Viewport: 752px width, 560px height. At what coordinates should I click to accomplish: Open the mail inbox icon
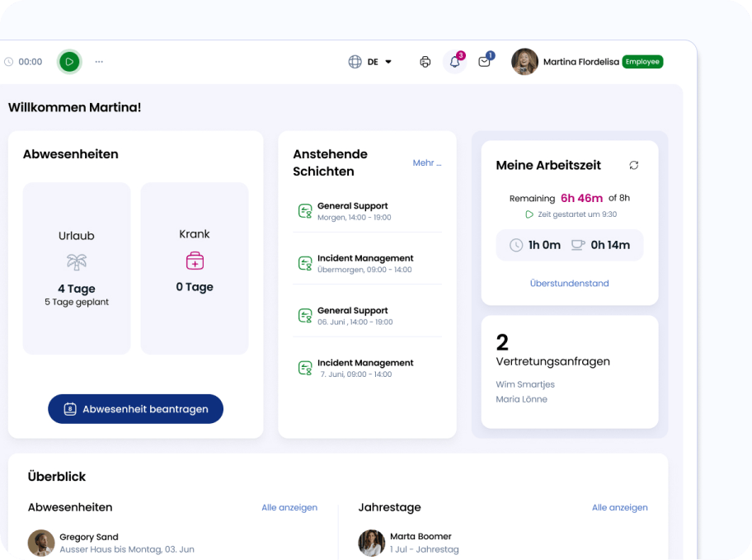(x=484, y=62)
